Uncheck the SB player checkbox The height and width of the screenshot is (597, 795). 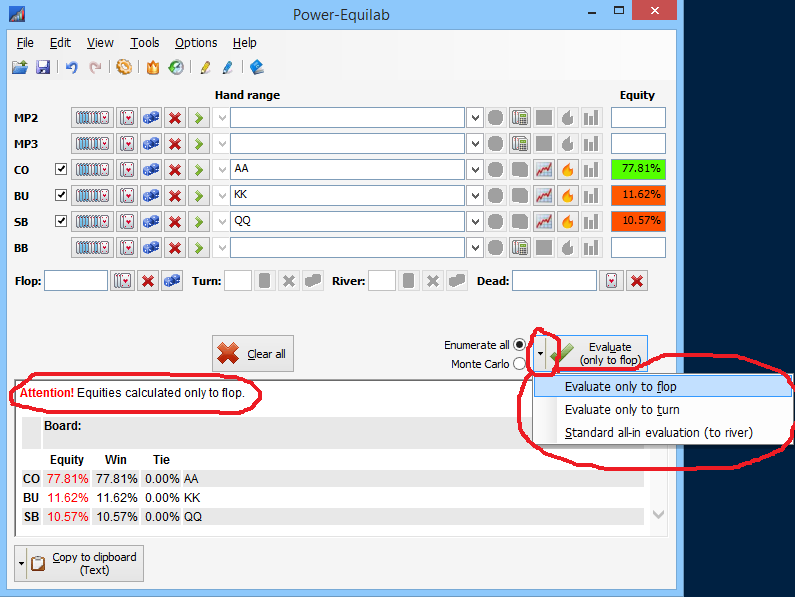pos(61,221)
